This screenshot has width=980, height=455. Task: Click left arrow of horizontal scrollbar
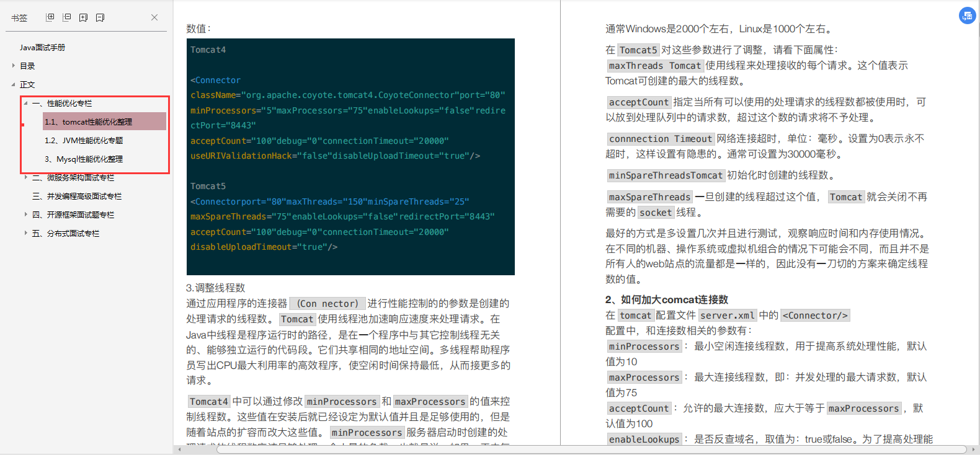click(180, 449)
